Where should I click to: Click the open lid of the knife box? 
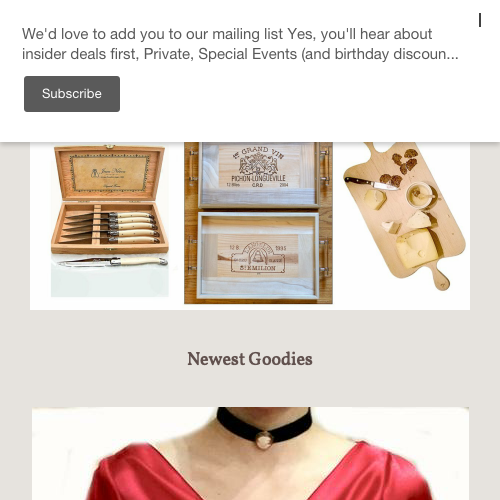tap(110, 172)
